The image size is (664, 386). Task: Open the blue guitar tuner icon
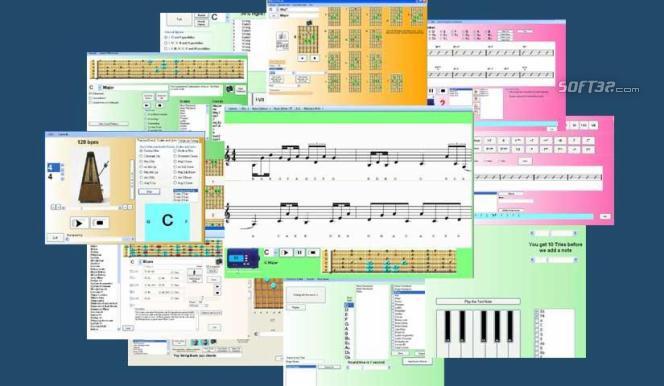[x=243, y=258]
